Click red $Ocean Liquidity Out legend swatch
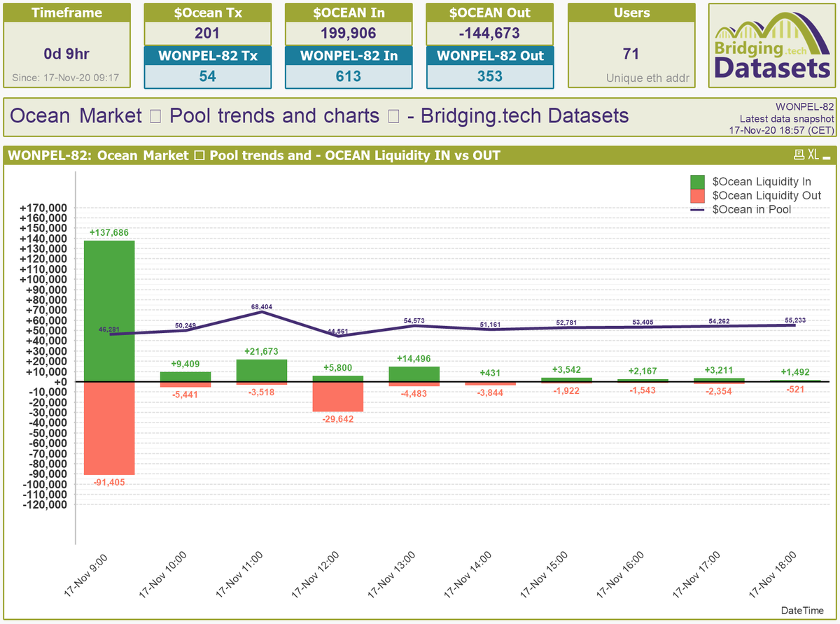 point(699,196)
